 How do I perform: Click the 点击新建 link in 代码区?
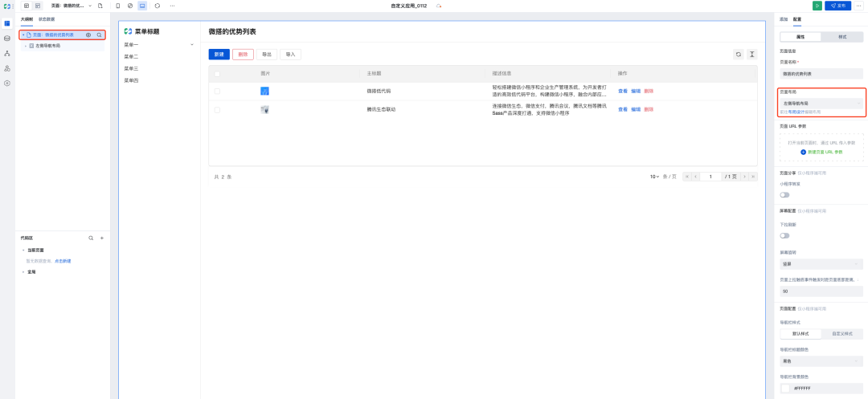point(63,261)
